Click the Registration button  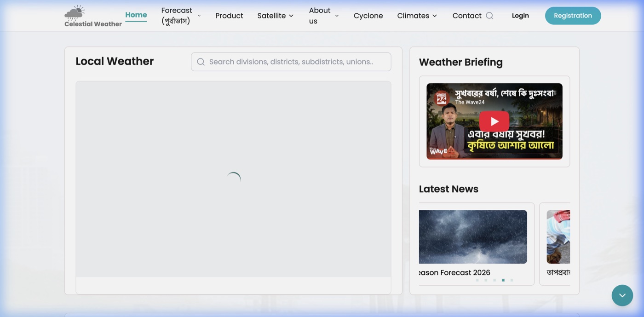pos(573,16)
